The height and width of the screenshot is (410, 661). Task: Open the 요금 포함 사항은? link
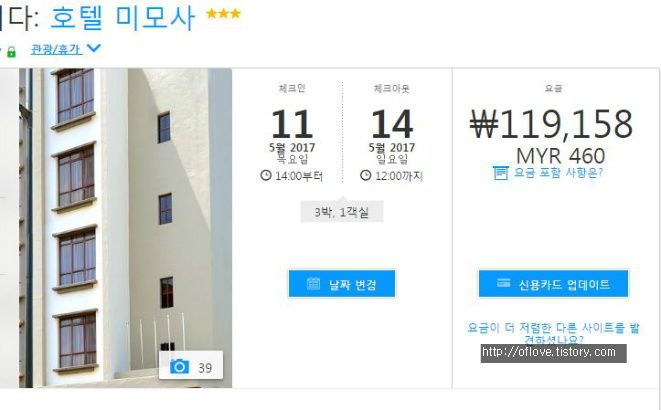point(558,173)
